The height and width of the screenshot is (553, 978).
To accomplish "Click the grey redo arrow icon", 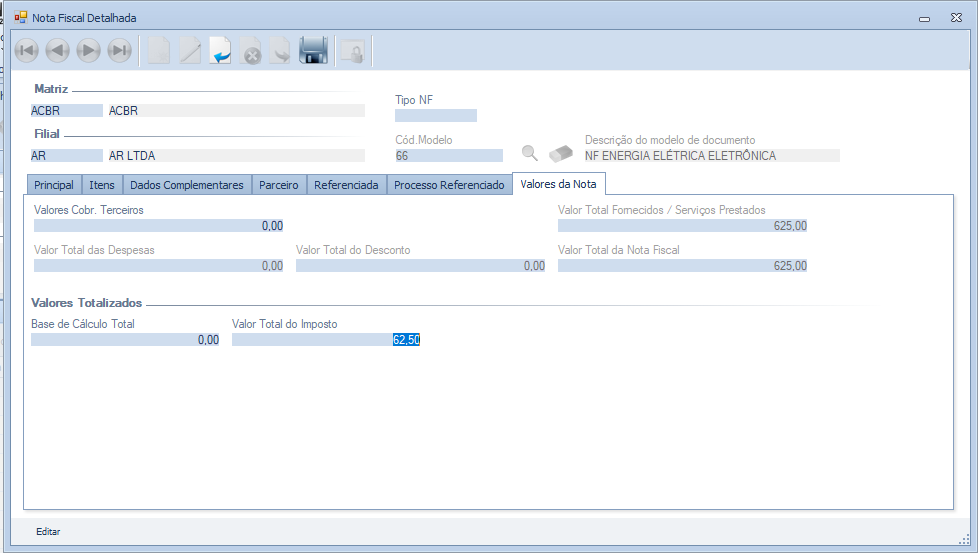I will click(281, 50).
